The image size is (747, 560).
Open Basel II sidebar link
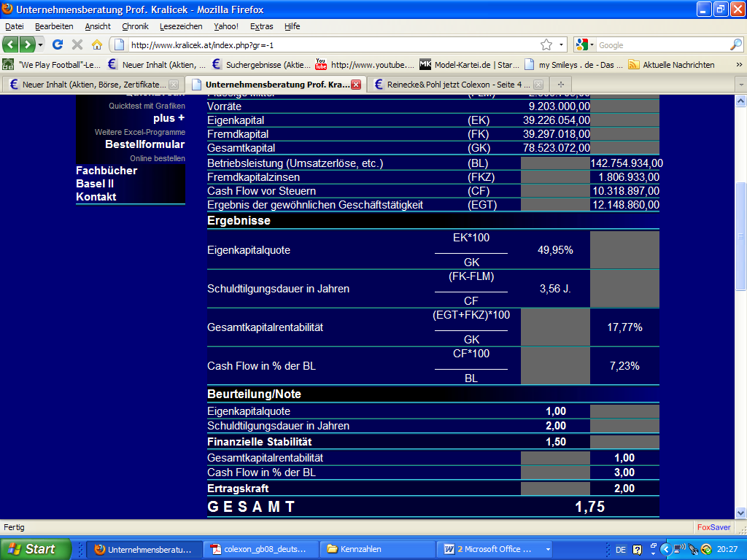point(95,184)
